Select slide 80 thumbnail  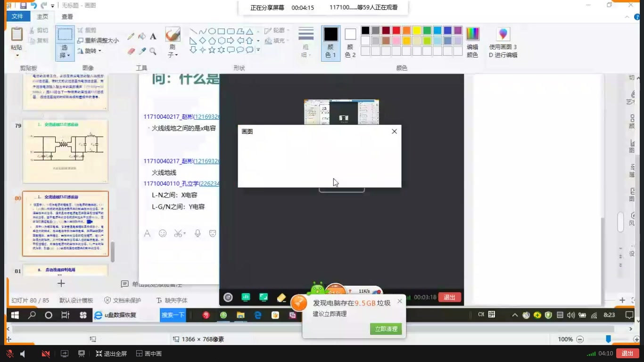pyautogui.click(x=66, y=223)
